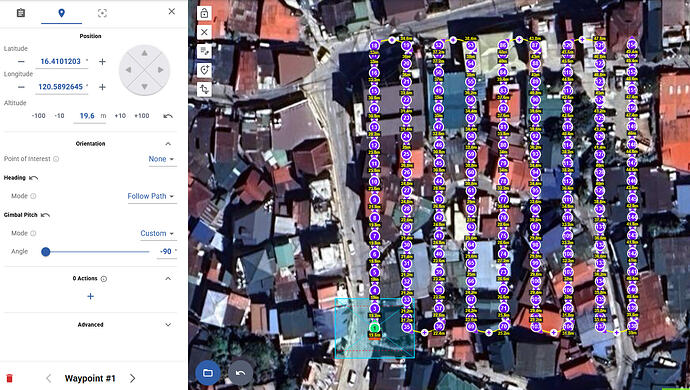Reset Gimbal Pitch with its undo arrow

[45, 215]
